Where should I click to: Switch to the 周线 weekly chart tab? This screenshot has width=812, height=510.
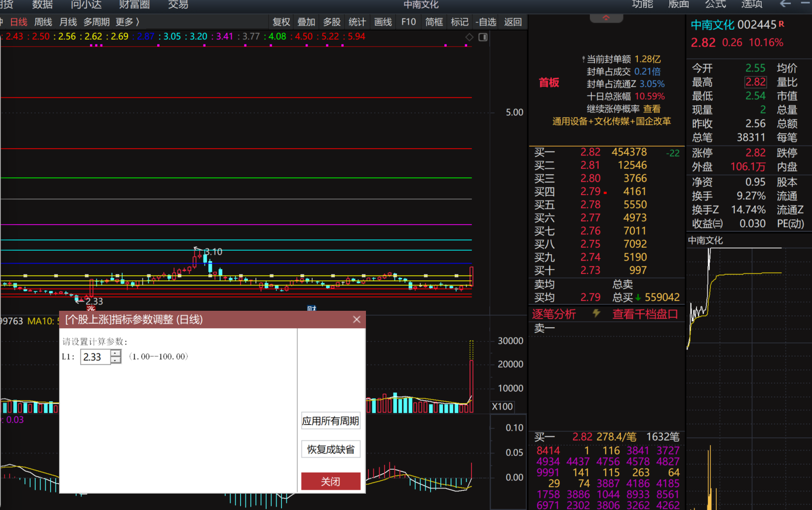(x=43, y=22)
